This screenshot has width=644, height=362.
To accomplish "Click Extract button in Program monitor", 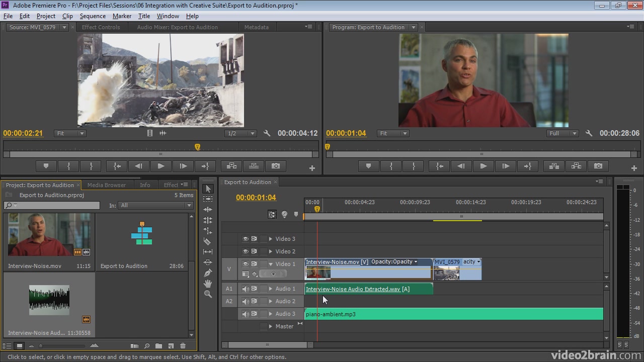I will pos(576,166).
